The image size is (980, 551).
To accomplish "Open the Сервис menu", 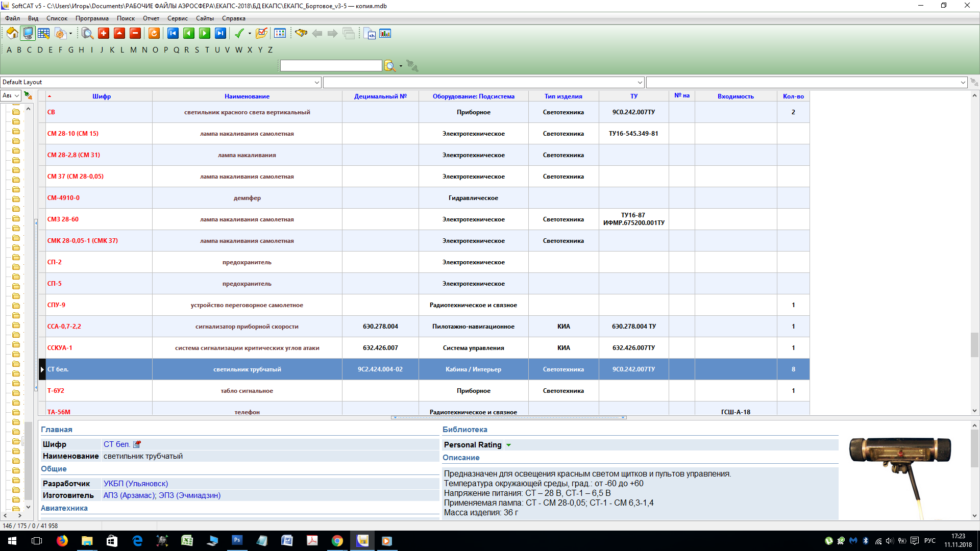I will 177,18.
